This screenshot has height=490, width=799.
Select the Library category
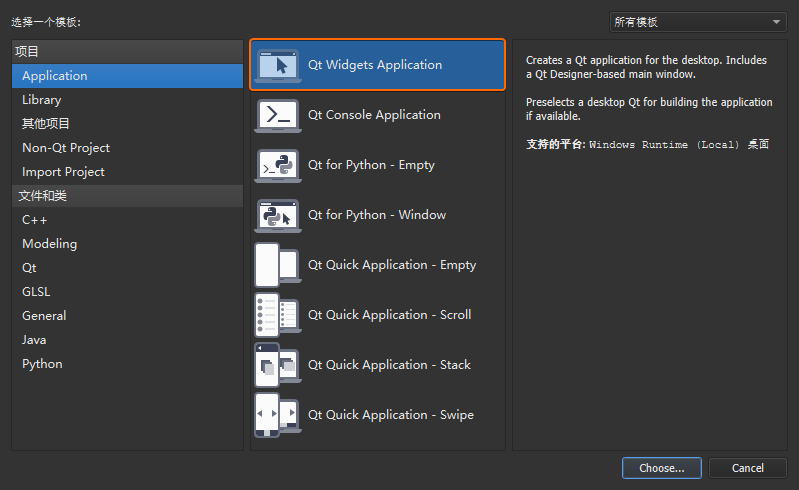pyautogui.click(x=127, y=100)
